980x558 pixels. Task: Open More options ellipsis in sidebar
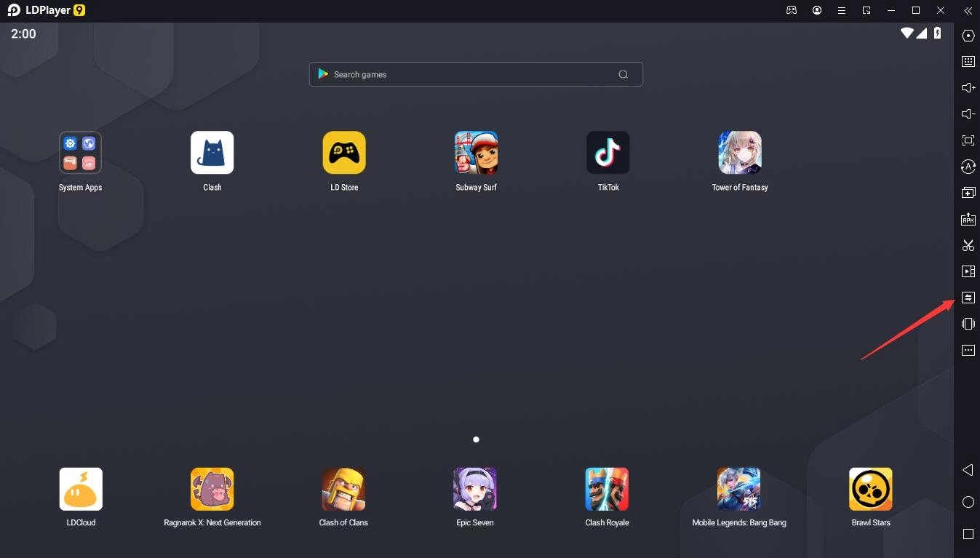968,350
